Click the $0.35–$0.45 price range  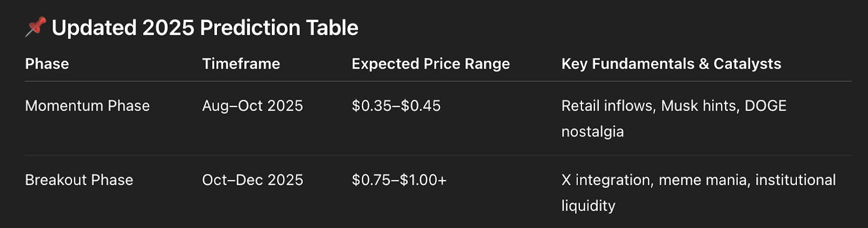coord(396,106)
